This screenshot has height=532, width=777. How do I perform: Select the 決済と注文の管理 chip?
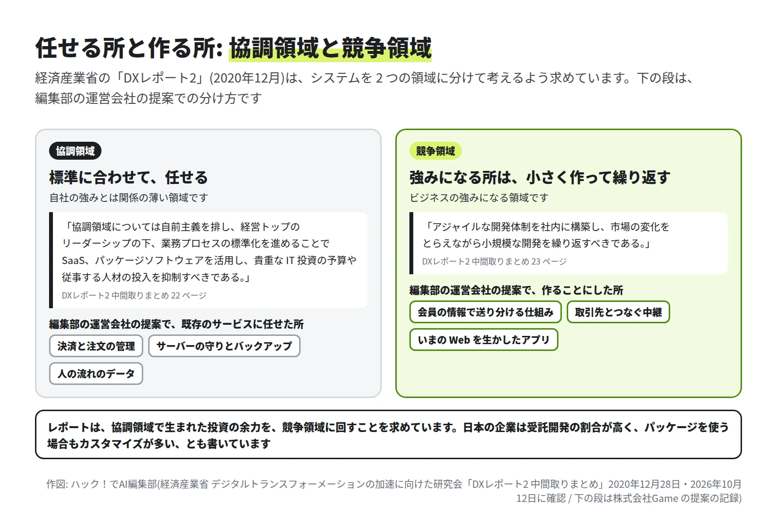point(96,346)
